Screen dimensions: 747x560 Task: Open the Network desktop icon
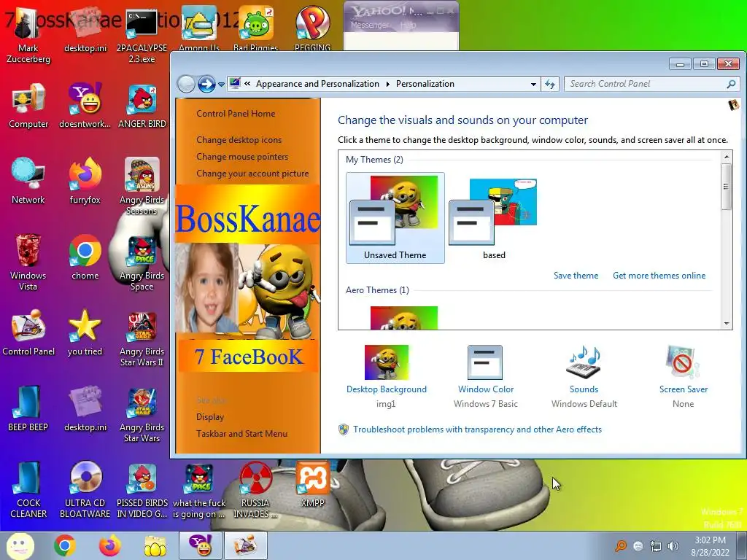pyautogui.click(x=28, y=181)
